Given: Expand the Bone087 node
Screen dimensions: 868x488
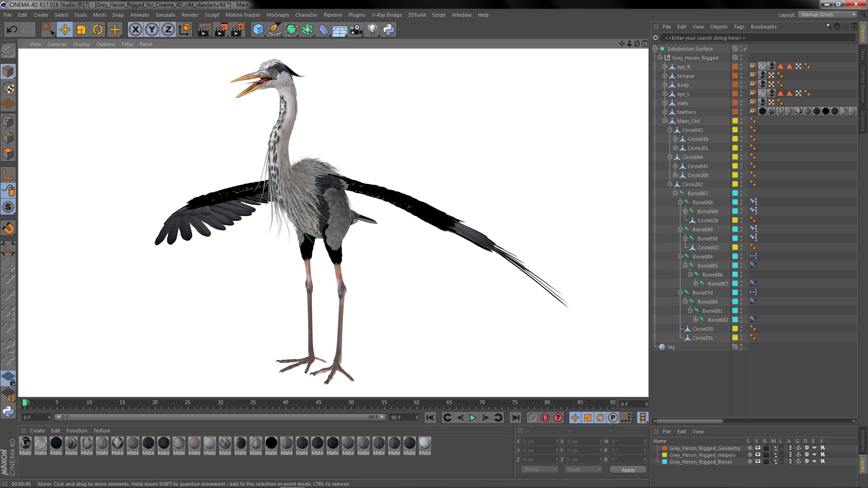Looking at the screenshot, I should (x=695, y=283).
